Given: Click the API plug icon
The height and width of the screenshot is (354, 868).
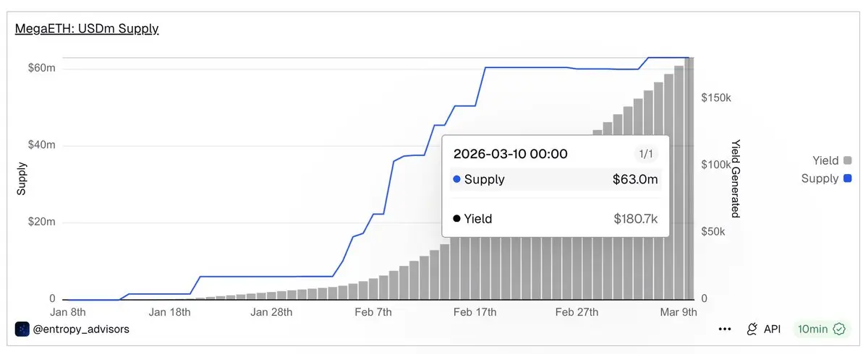Looking at the screenshot, I should 752,329.
